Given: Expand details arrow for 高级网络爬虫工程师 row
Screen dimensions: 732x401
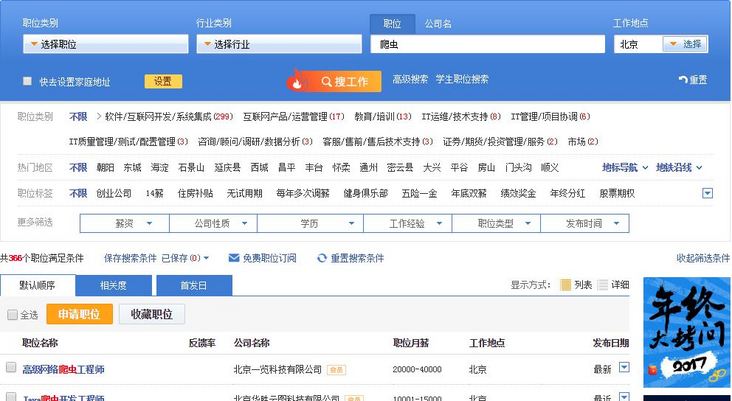Looking at the screenshot, I should [x=624, y=367].
